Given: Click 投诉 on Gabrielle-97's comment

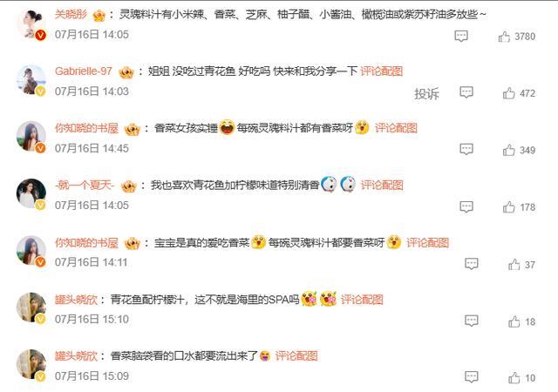Looking at the screenshot, I should click(426, 94).
